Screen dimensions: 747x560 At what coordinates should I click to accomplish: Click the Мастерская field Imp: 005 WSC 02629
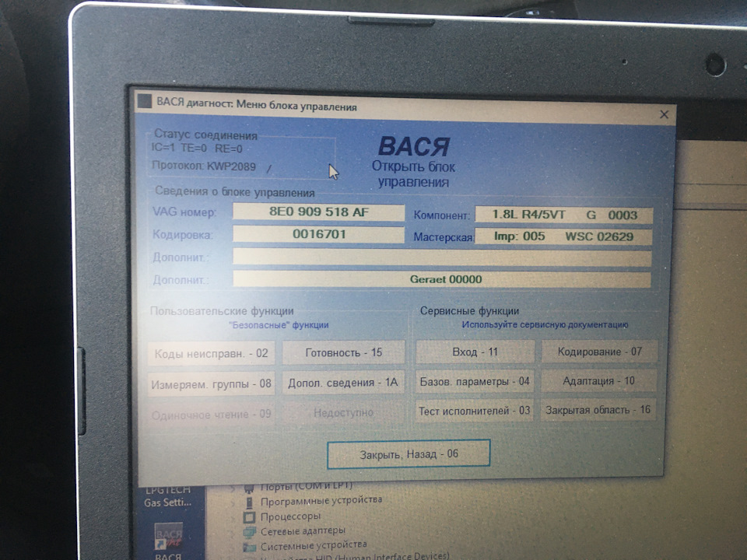[x=563, y=236]
